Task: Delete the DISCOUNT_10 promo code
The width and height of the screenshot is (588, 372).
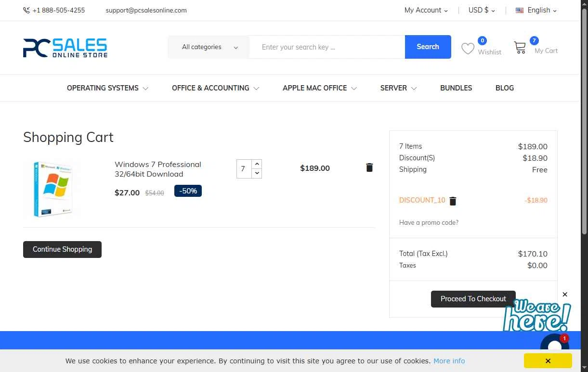Action: tap(453, 201)
